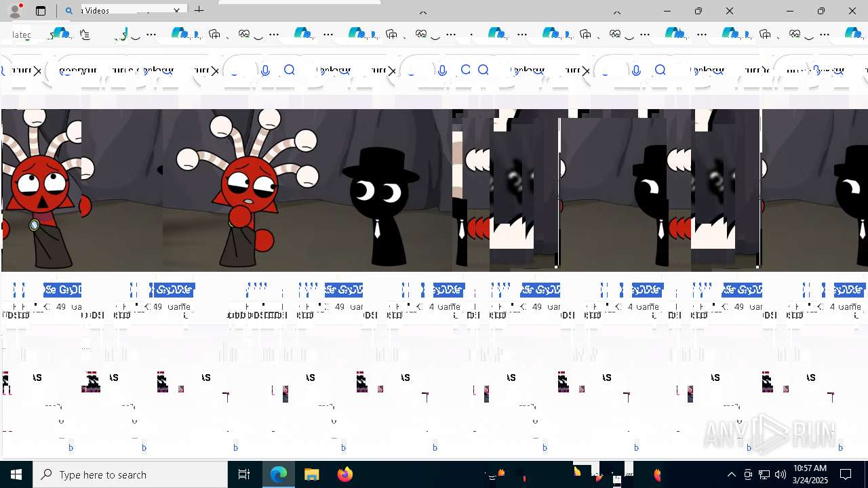Click the Meet Now tray icon

pyautogui.click(x=748, y=474)
